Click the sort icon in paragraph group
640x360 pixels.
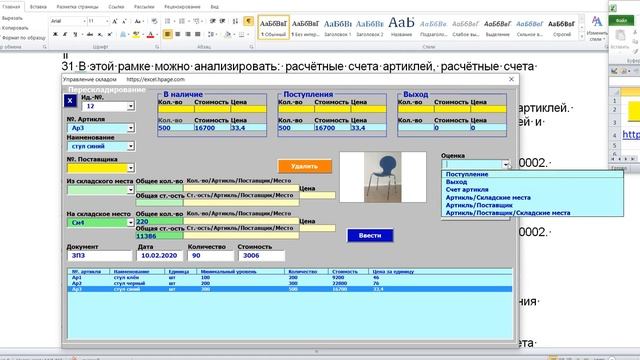236,21
